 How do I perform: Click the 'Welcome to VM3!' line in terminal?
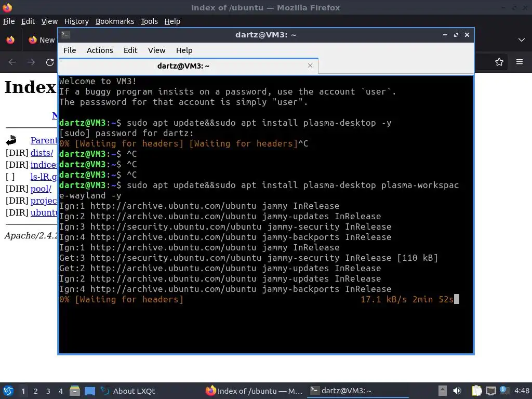click(98, 82)
